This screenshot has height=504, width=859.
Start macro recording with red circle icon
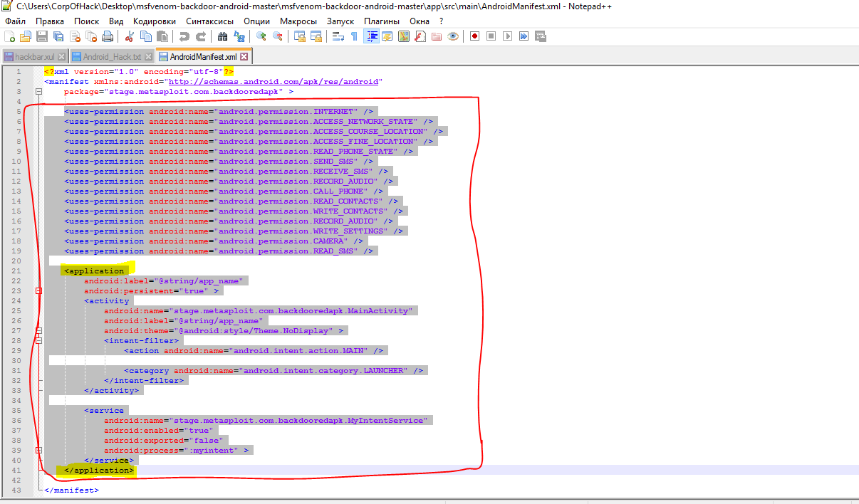point(474,36)
